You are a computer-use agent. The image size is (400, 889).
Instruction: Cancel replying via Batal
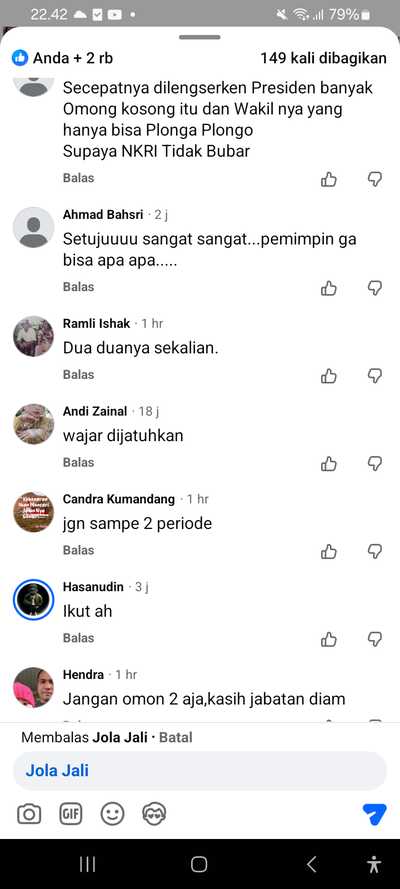tap(176, 738)
